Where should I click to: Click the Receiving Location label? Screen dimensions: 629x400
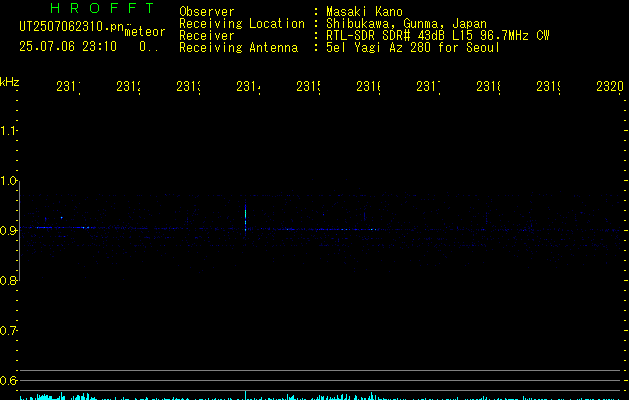pyautogui.click(x=242, y=24)
